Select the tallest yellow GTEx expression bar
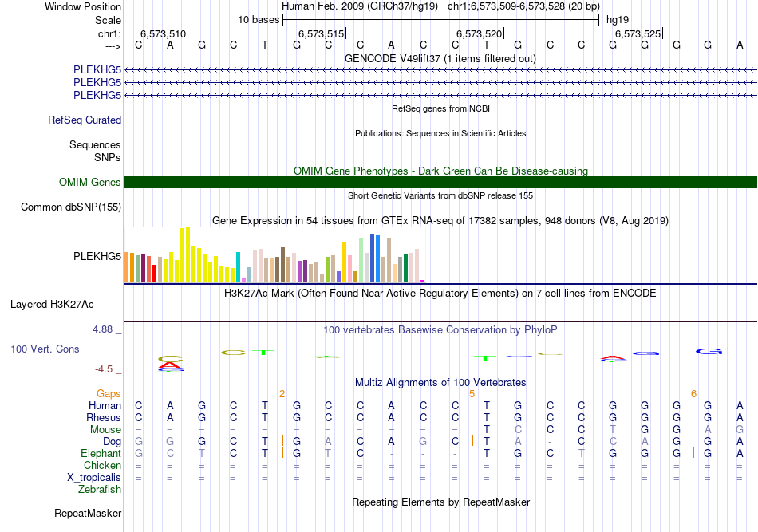Screen dimensions: 758x532 click(188, 254)
